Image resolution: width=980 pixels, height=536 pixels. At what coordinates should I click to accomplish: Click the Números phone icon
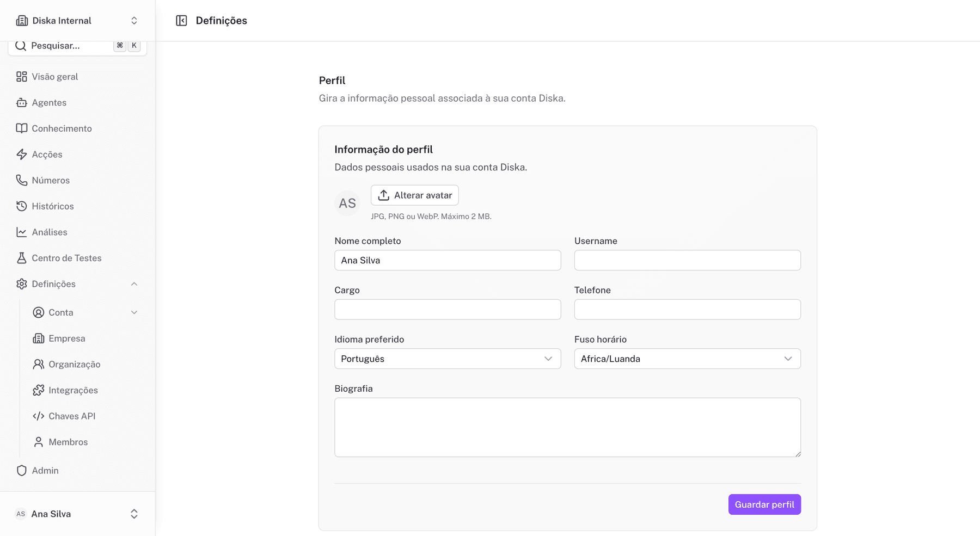22,180
